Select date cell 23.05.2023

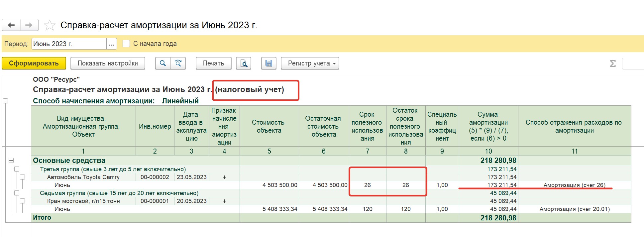coord(192,177)
